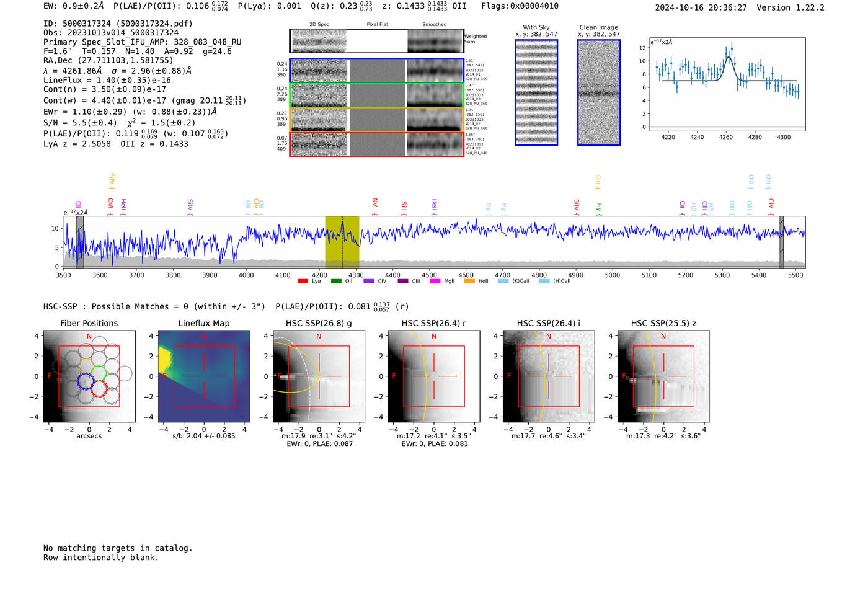The height and width of the screenshot is (591, 868).
Task: View the HSC SSP(26.8) g image
Action: click(x=319, y=376)
